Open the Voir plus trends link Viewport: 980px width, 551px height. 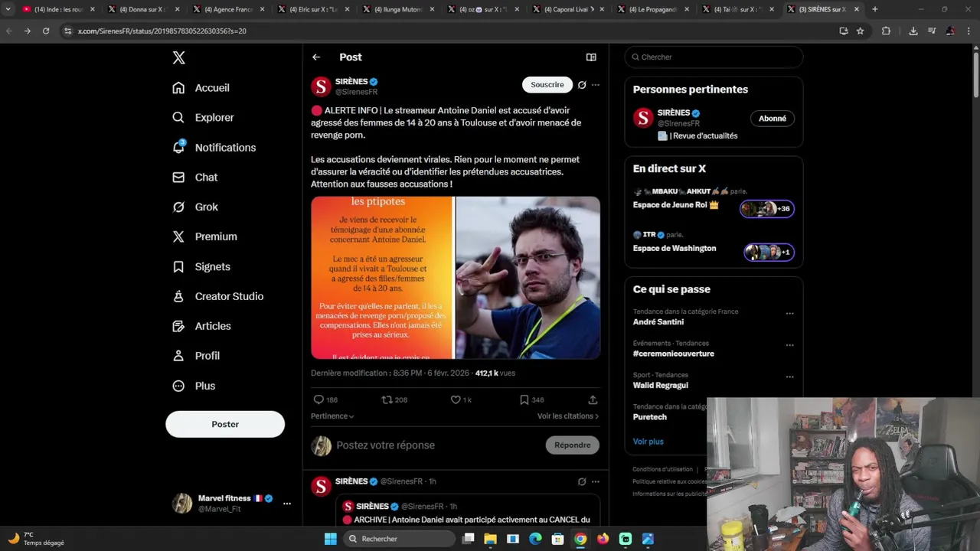click(x=648, y=442)
